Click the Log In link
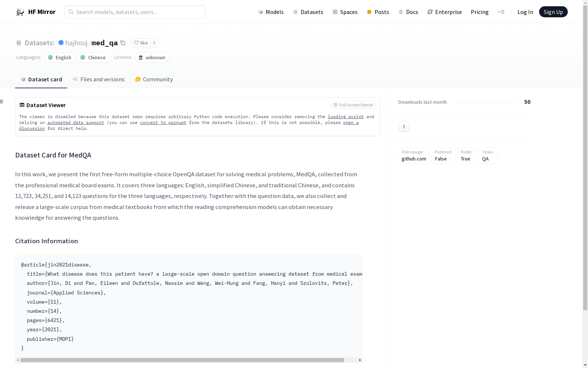This screenshot has height=368, width=588. click(x=525, y=12)
